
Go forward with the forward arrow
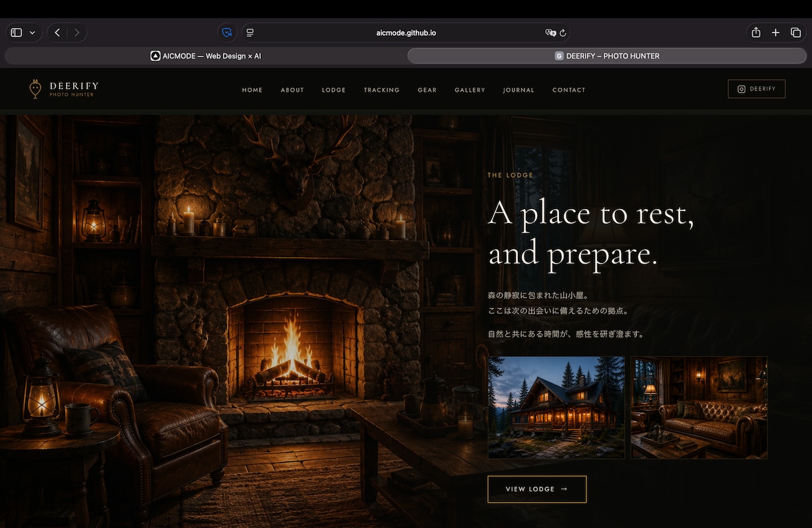click(x=77, y=33)
